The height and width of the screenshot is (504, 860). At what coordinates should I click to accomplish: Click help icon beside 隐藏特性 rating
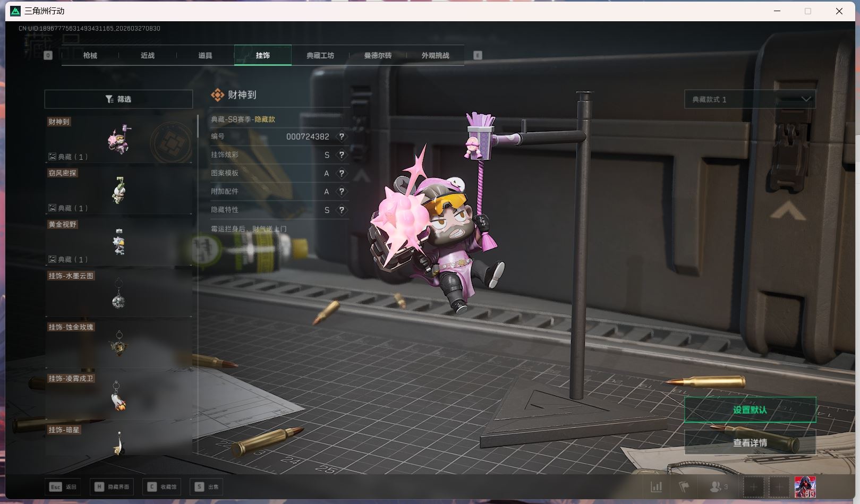(342, 210)
